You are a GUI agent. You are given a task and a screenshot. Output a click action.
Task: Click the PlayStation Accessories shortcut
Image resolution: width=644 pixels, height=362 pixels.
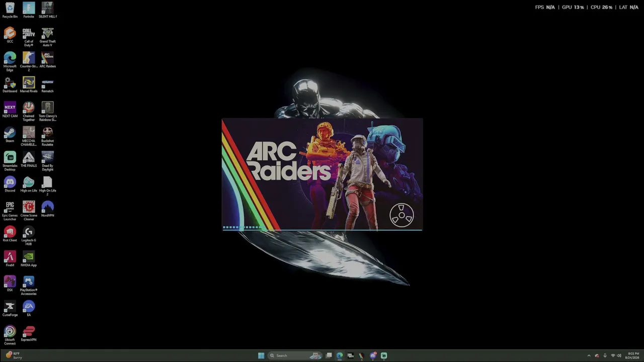29,286
